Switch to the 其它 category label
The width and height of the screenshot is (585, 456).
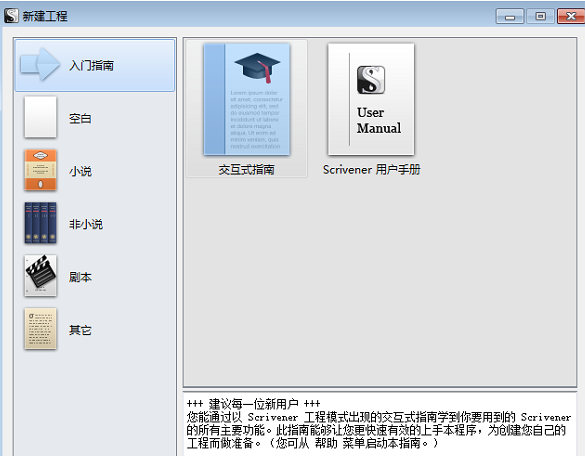tap(80, 330)
